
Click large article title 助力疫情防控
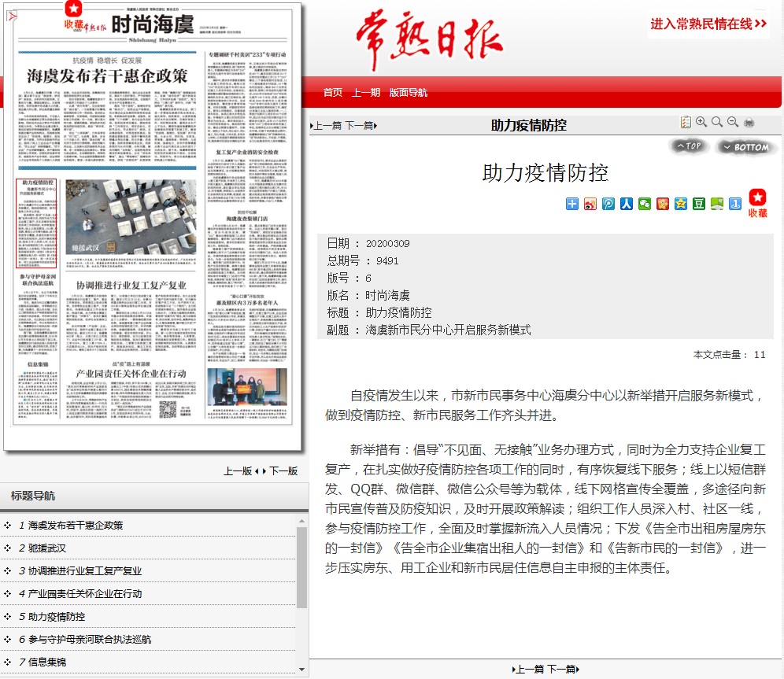click(545, 173)
